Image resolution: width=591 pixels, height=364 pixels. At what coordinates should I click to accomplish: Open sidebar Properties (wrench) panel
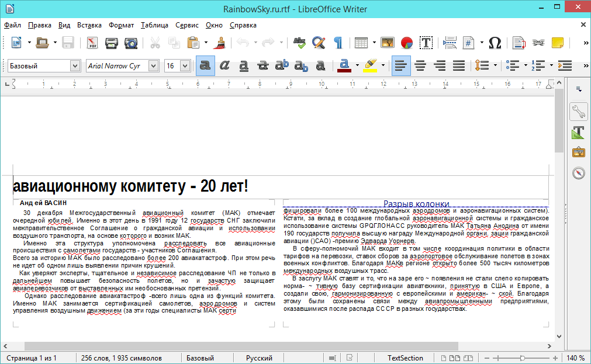click(579, 111)
